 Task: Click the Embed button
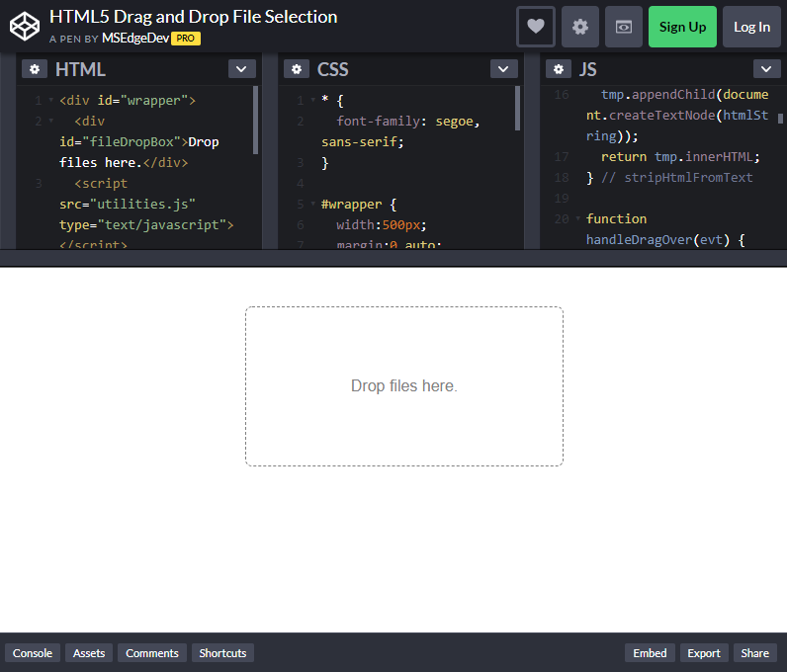click(x=650, y=653)
